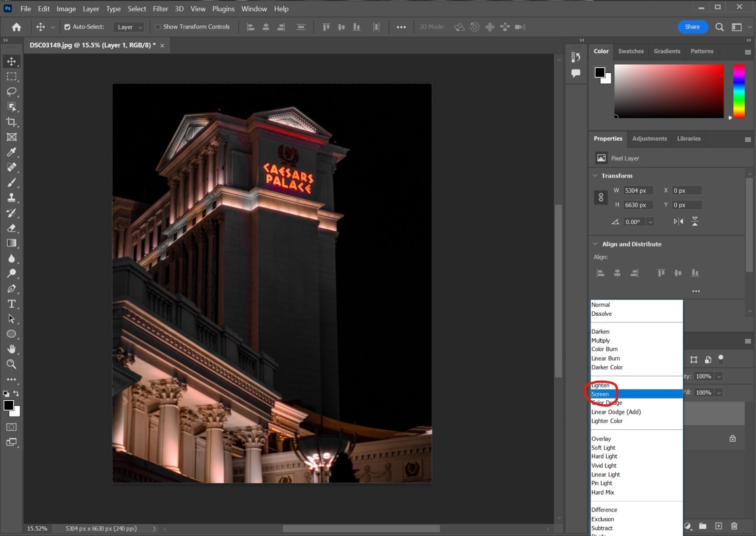Screen dimensions: 756x536
Task: Open the Auto-Select Layer dropdown
Action: click(129, 27)
